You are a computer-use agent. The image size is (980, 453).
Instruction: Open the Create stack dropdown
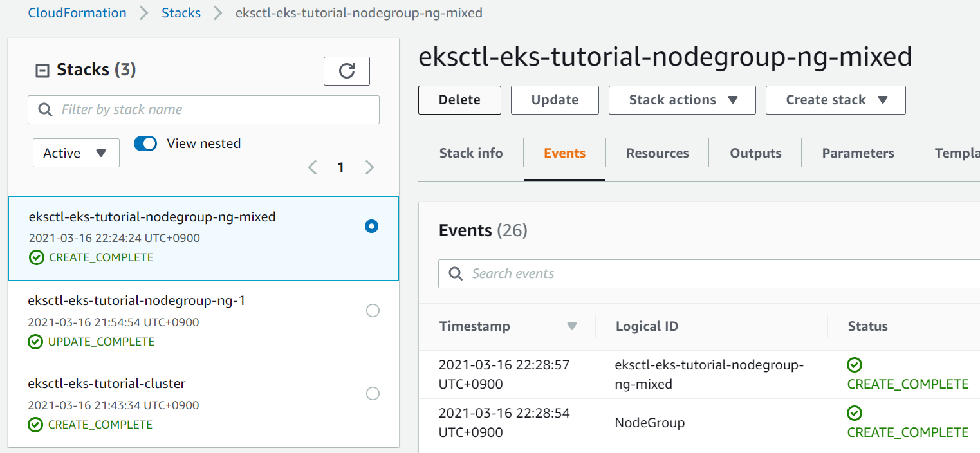tap(835, 100)
